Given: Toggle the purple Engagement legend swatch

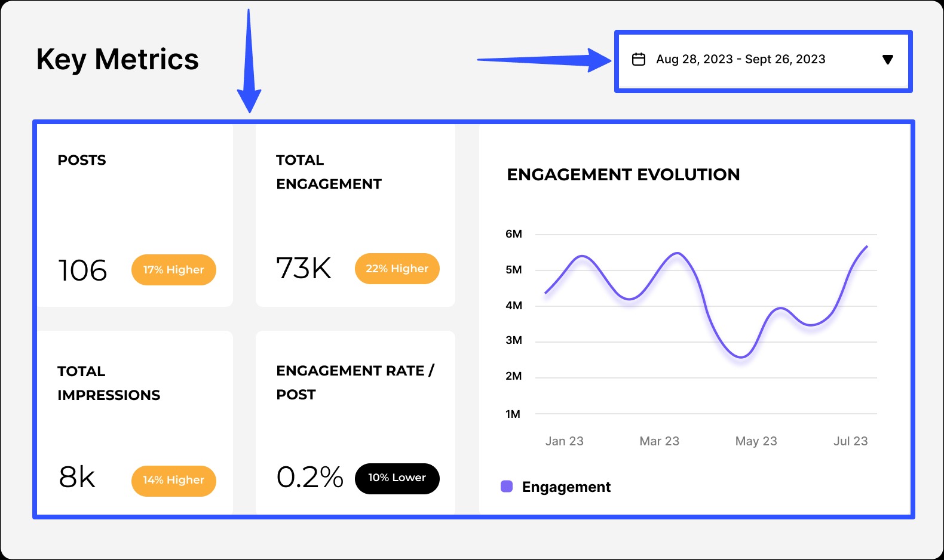Looking at the screenshot, I should (507, 487).
